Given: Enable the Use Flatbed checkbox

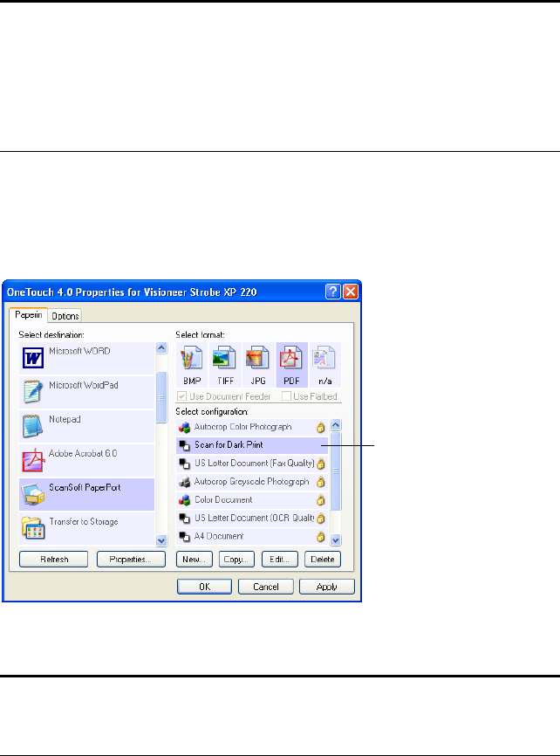Looking at the screenshot, I should tap(286, 396).
